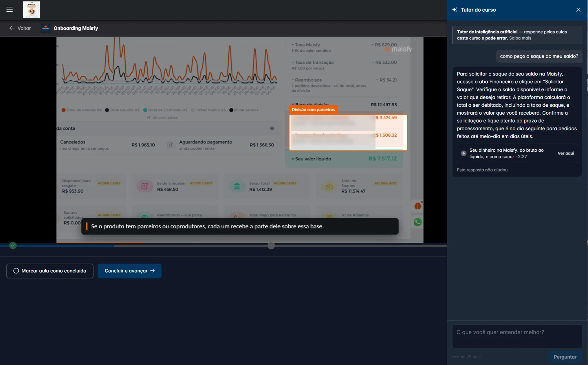Click the 'Taxa Maisfy' fee row
The height and width of the screenshot is (365, 588).
344,48
